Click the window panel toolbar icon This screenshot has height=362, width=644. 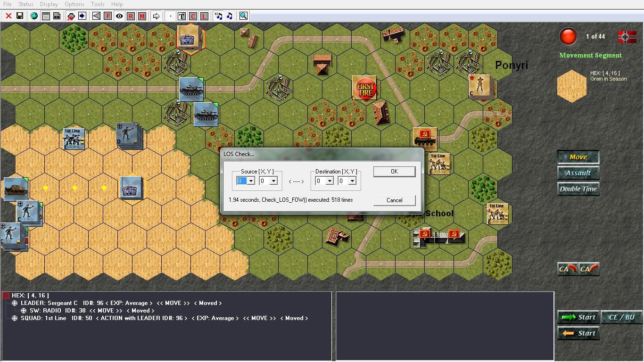[46, 16]
